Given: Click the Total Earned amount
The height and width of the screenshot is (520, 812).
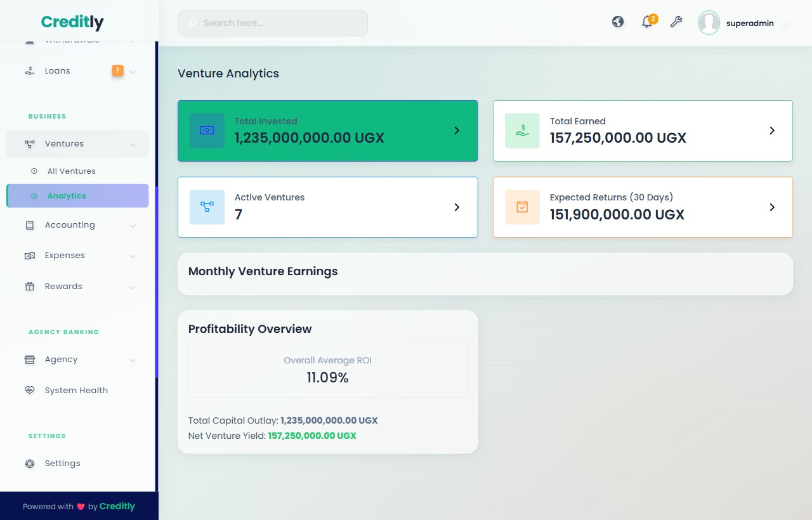Looking at the screenshot, I should click(x=618, y=138).
